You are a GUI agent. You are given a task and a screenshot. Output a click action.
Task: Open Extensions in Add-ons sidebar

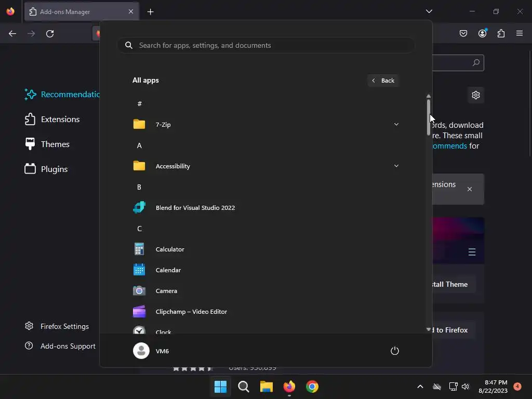tap(52, 119)
